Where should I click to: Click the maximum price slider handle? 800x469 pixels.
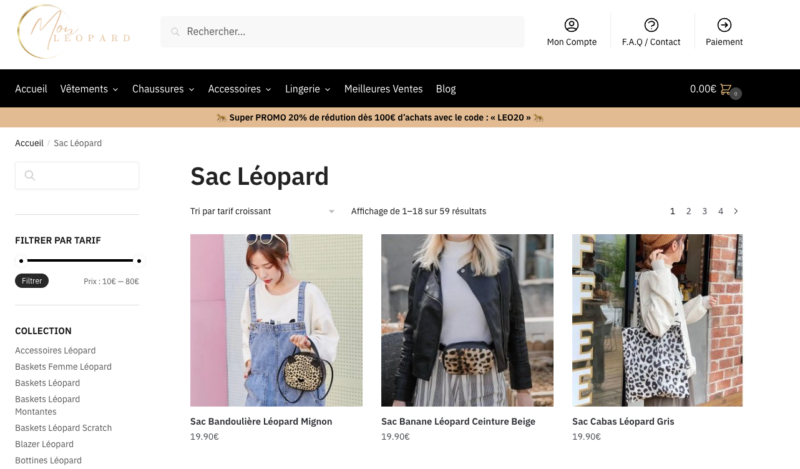139,261
